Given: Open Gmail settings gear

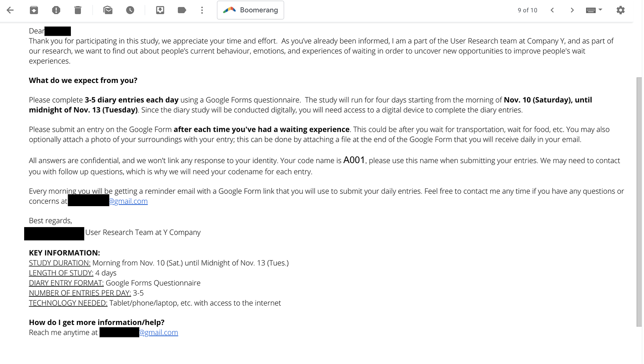Looking at the screenshot, I should pyautogui.click(x=621, y=10).
